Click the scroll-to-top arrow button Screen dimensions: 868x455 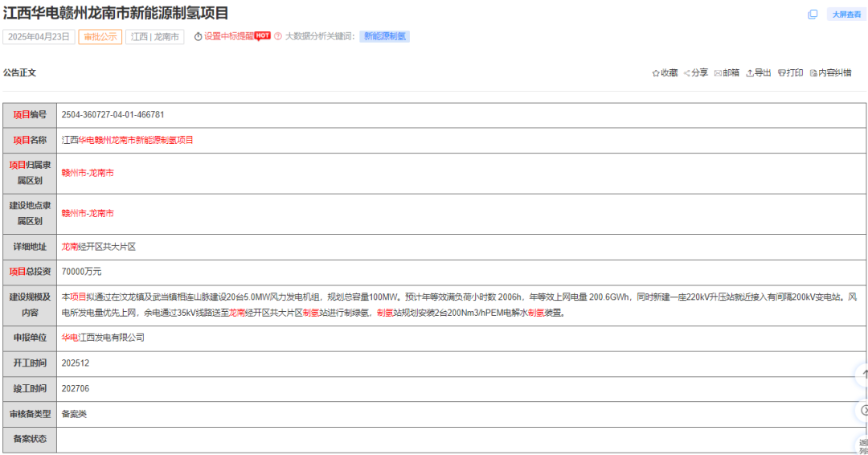pos(862,375)
